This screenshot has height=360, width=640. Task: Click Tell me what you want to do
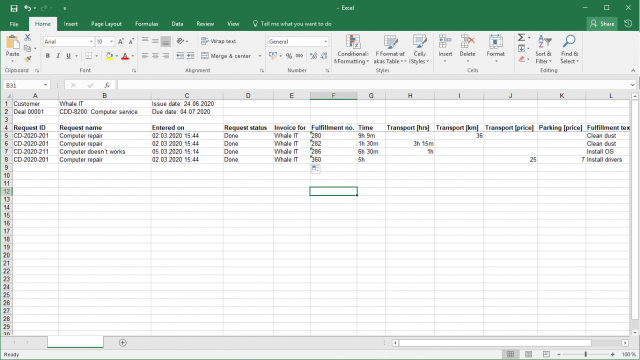292,24
